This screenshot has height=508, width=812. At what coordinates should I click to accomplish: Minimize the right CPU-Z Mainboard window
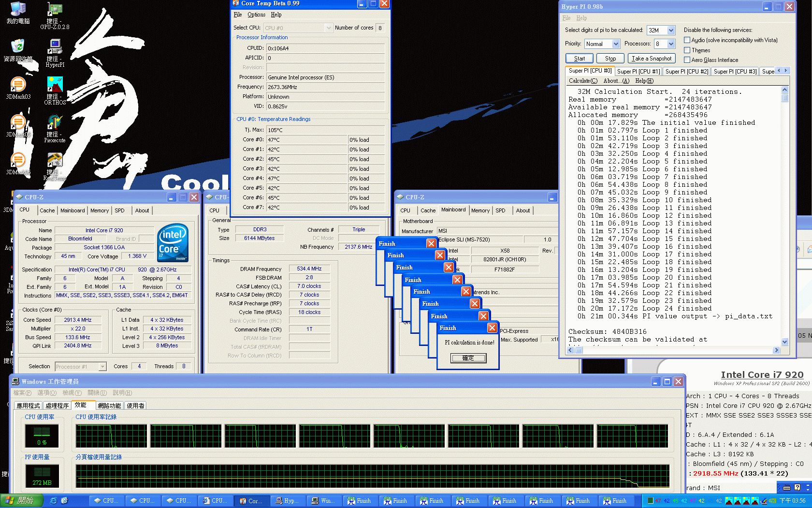552,197
